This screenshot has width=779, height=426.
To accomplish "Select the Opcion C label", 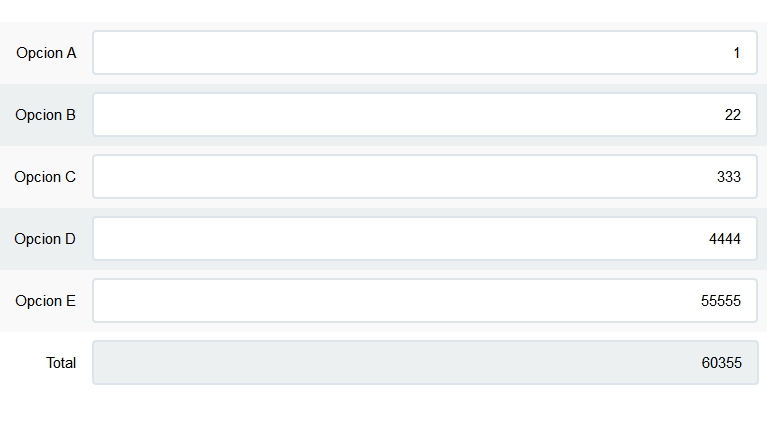I will pos(45,177).
